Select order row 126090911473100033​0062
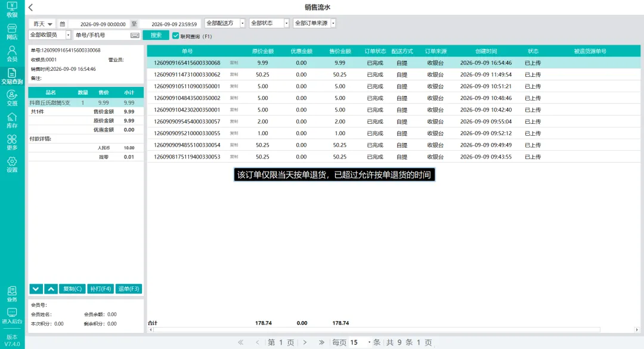This screenshot has height=349, width=644. [x=394, y=74]
